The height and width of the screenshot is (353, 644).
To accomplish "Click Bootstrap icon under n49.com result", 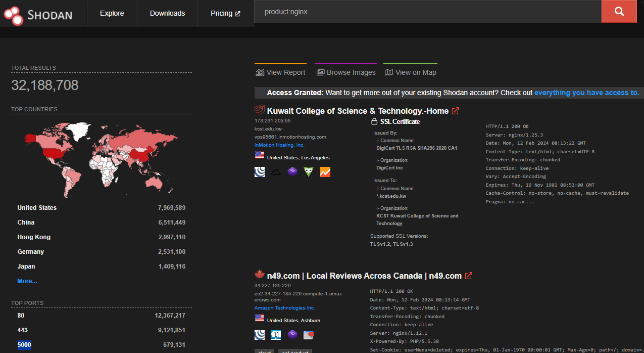I will click(292, 334).
